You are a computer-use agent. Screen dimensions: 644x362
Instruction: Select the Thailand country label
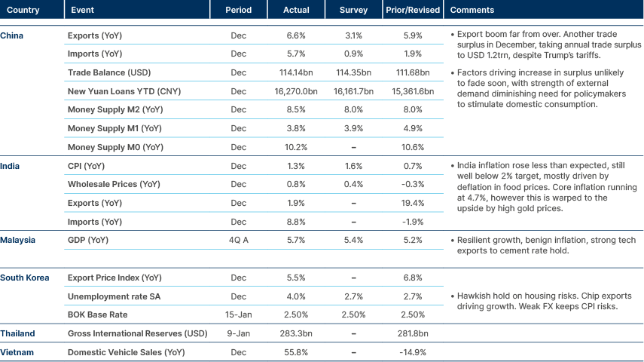(x=17, y=333)
